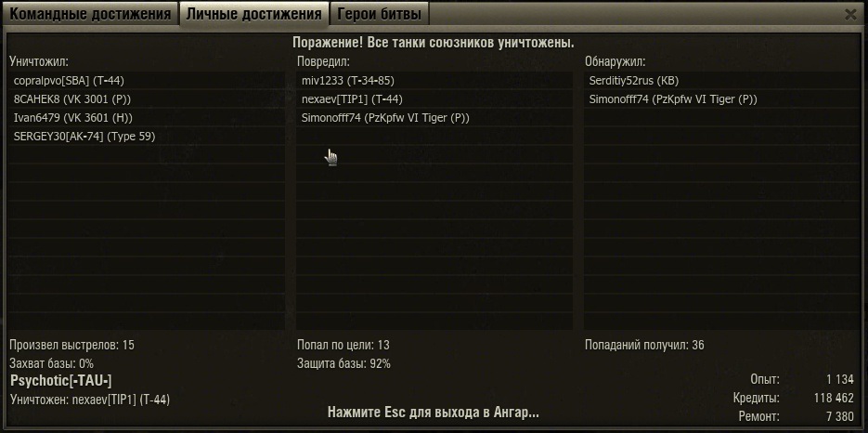Screen dimensions: 868x433
Task: Click Ivan6479 (VK 3601 (H)) entry
Action: (148, 118)
